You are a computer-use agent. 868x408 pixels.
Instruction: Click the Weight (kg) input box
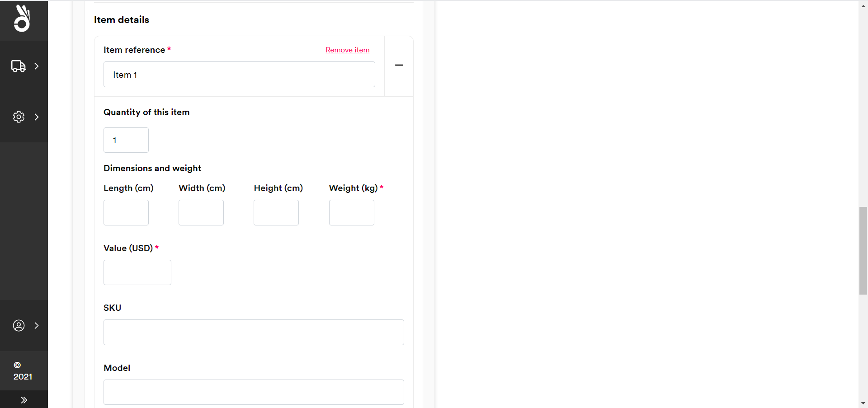point(352,212)
